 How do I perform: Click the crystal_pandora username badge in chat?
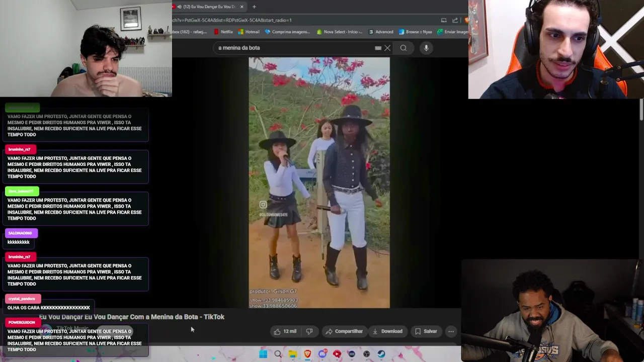pos(22,299)
